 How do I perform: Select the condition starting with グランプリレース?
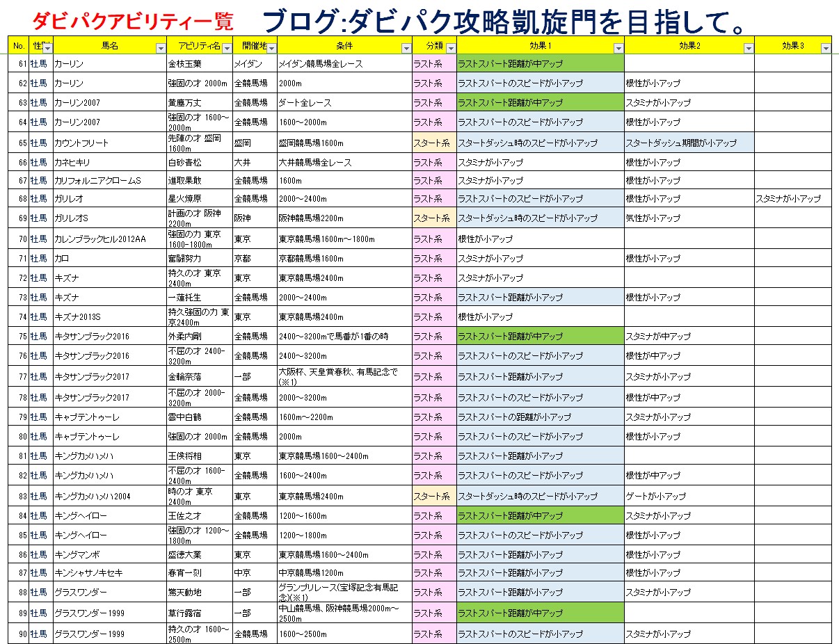[x=344, y=593]
